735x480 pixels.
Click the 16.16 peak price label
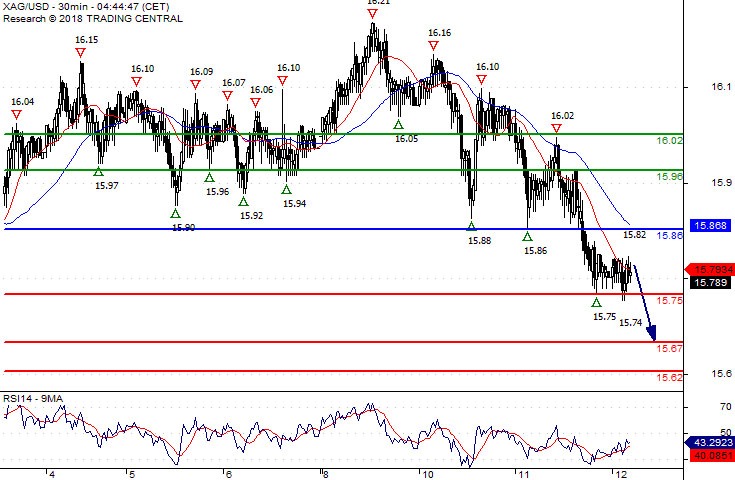(x=440, y=33)
